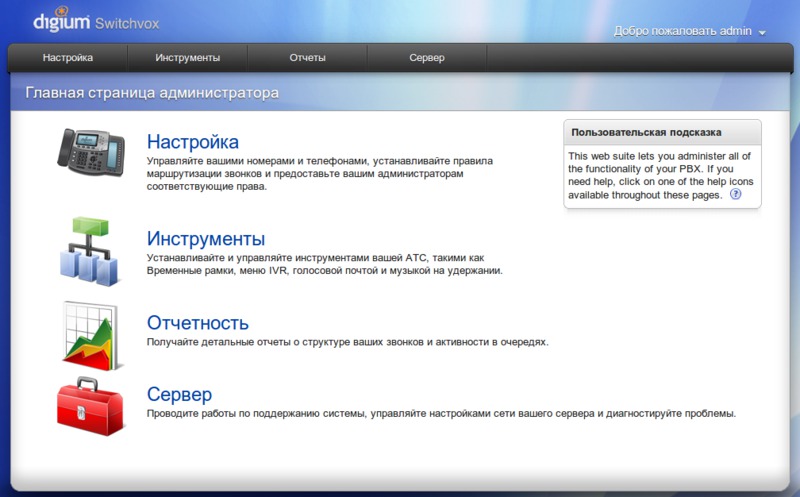The image size is (800, 497).
Task: Click the 'Главная страница администратора' page title
Action: click(x=152, y=93)
